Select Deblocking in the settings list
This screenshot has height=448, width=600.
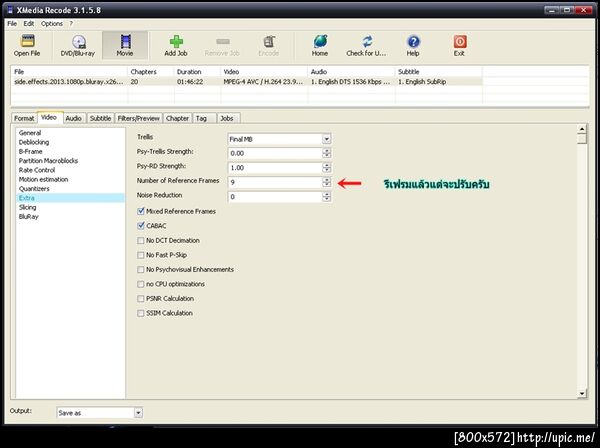point(34,142)
